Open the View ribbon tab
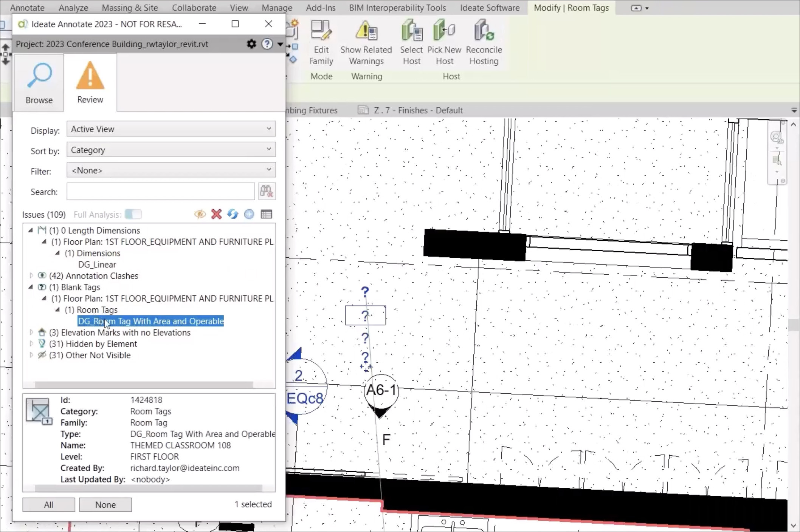Screen dimensions: 800x532 (239, 8)
